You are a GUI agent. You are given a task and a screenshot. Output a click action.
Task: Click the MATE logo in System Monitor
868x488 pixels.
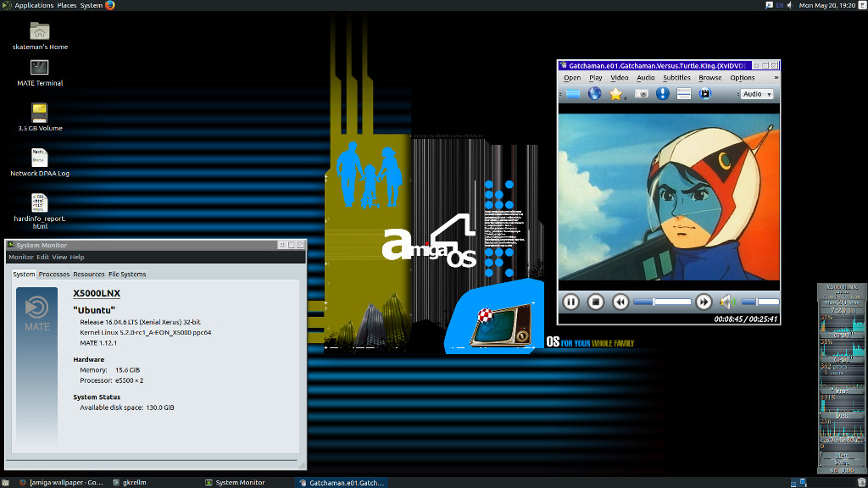click(37, 313)
